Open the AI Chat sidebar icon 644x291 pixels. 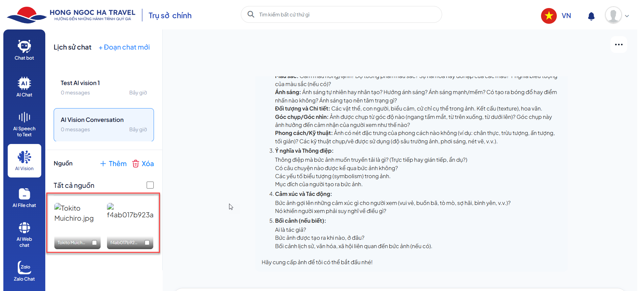coord(24,87)
